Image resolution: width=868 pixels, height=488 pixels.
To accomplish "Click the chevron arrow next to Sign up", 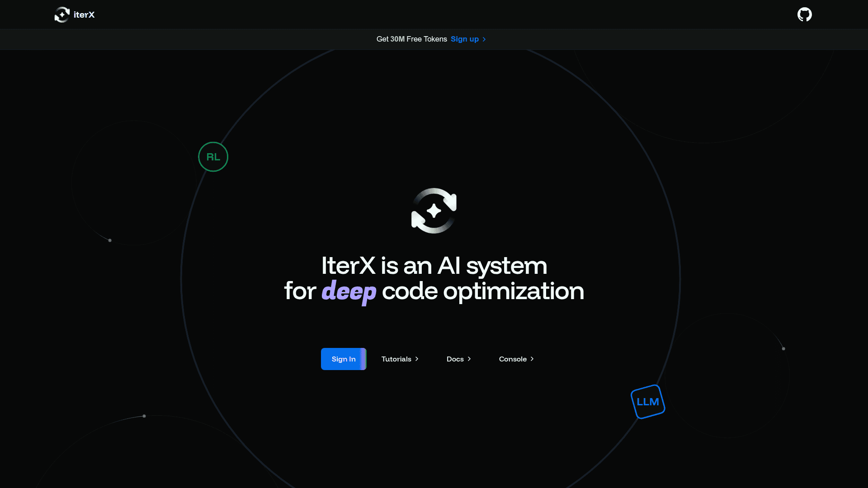I will [x=484, y=39].
